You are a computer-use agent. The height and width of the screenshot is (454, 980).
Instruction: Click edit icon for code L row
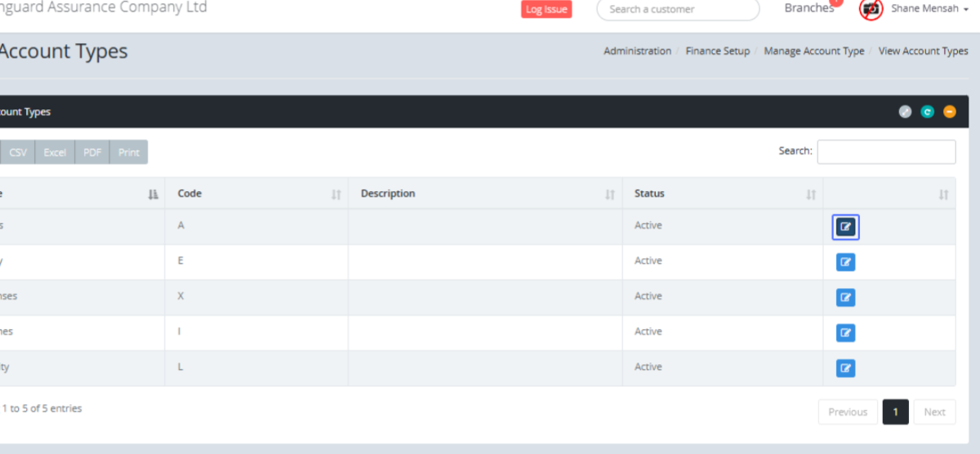point(845,368)
